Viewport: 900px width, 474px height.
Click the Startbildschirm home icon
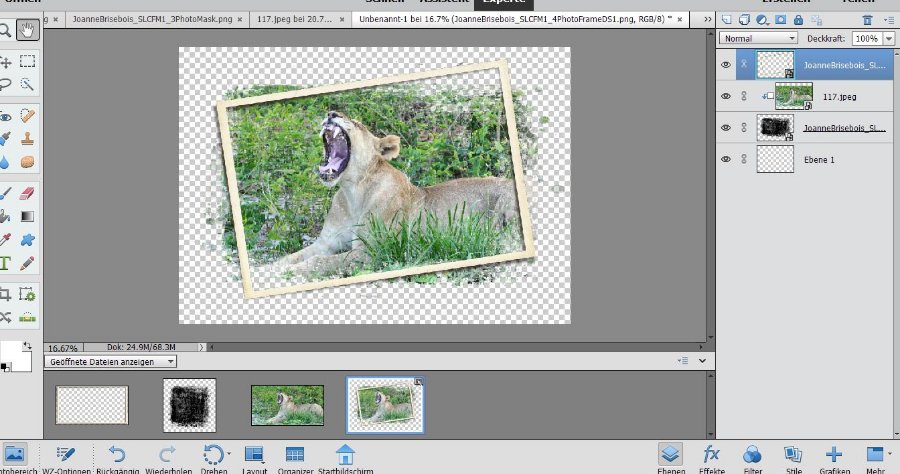(345, 453)
